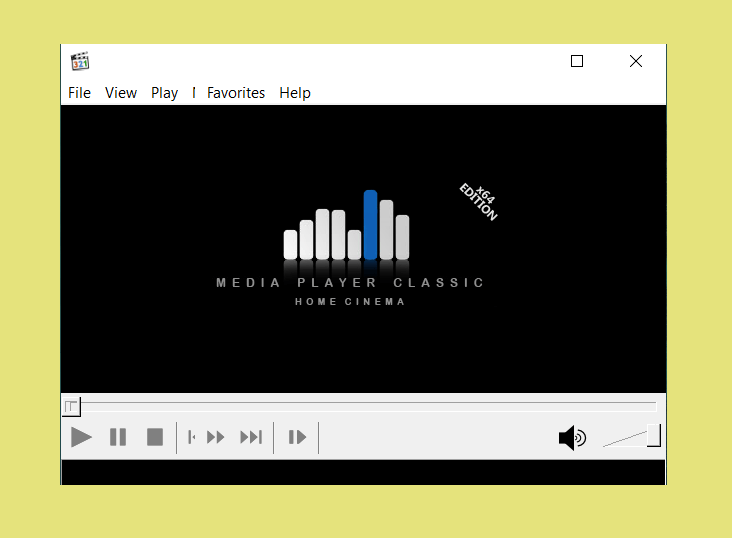Click the Media Player Classic logo area
This screenshot has height=538, width=732.
[x=350, y=248]
